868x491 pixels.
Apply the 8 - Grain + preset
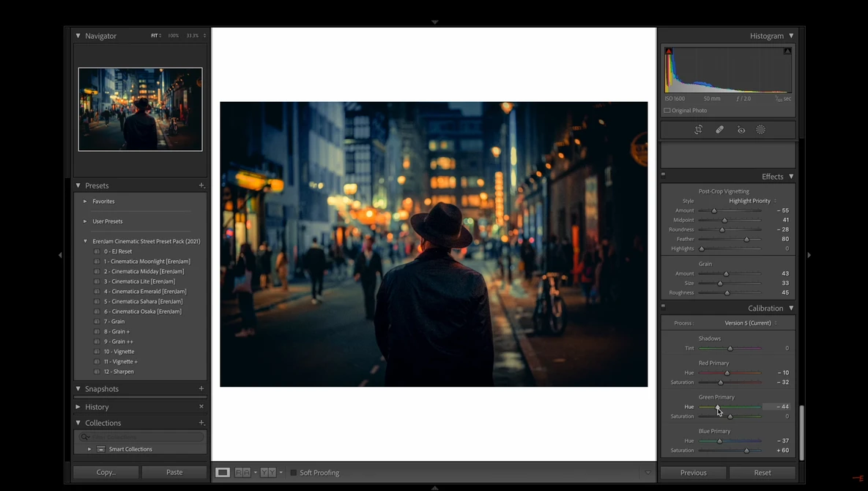point(116,331)
